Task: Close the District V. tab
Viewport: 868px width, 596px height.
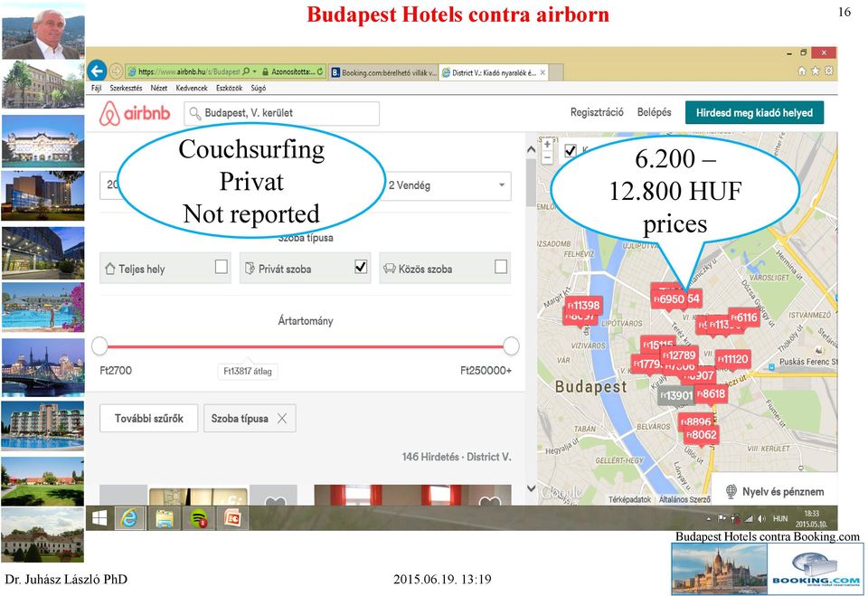Action: coord(543,72)
